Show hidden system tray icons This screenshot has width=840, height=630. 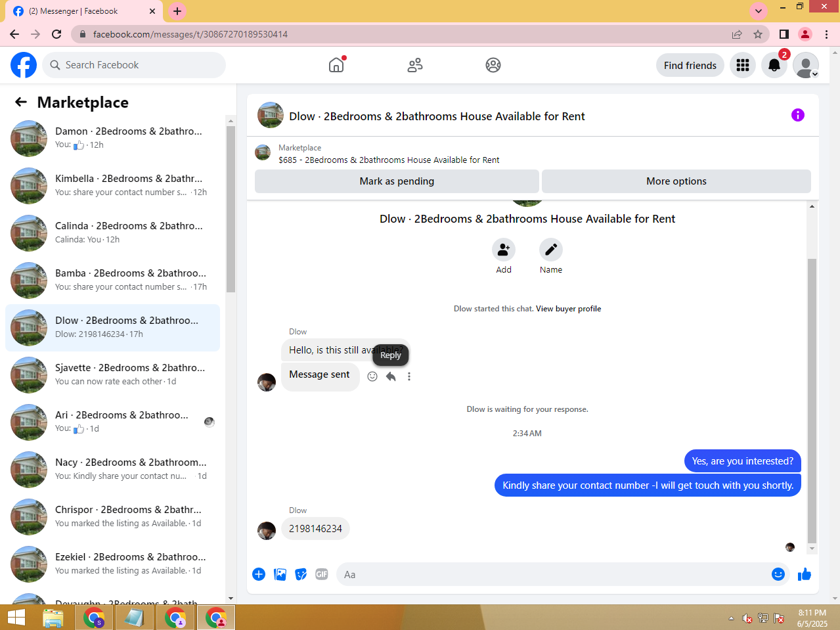click(731, 618)
